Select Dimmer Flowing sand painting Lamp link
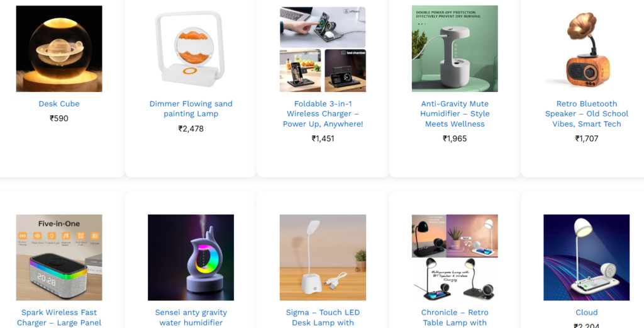This screenshot has width=644, height=328. tap(191, 109)
